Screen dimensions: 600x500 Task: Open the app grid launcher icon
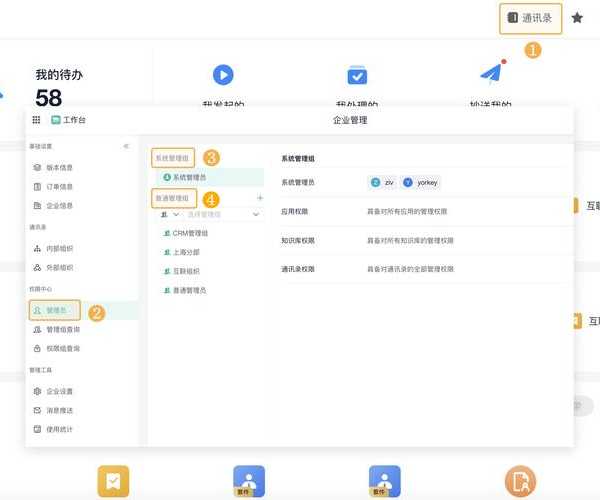(x=37, y=120)
